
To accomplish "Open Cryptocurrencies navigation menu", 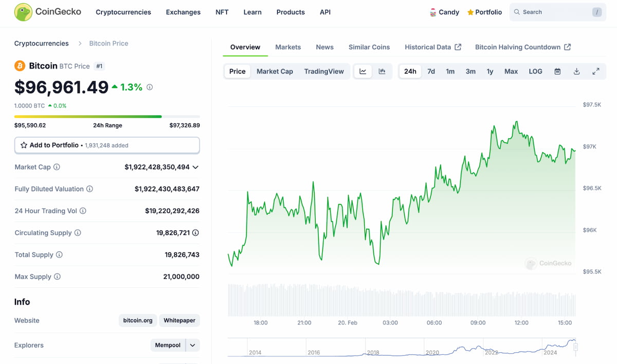I will pyautogui.click(x=123, y=12).
